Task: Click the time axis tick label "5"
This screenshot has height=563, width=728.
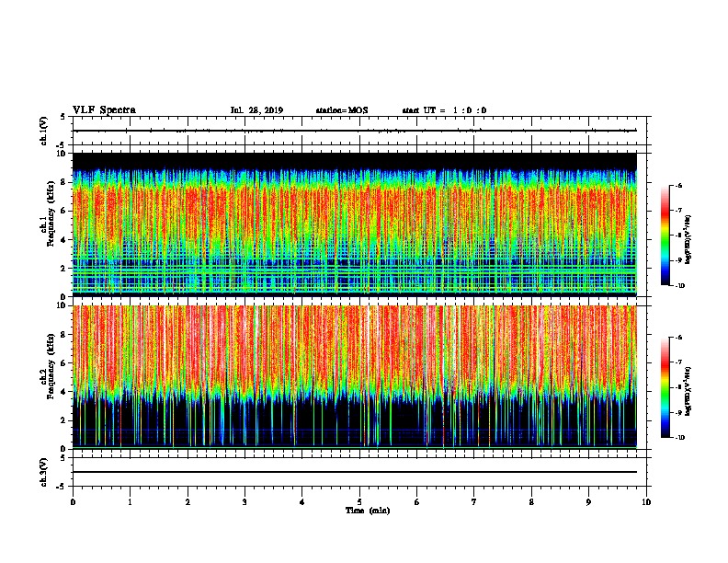Action: point(359,502)
